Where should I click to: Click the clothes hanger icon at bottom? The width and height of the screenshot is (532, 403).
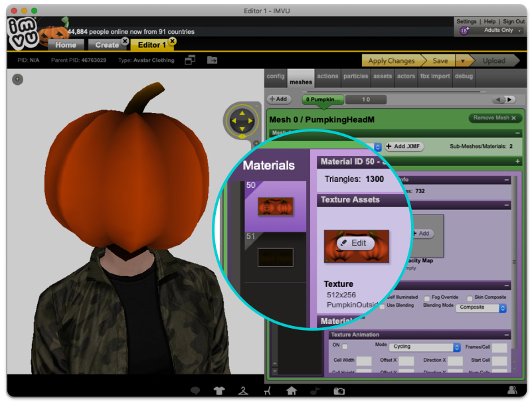pyautogui.click(x=243, y=391)
